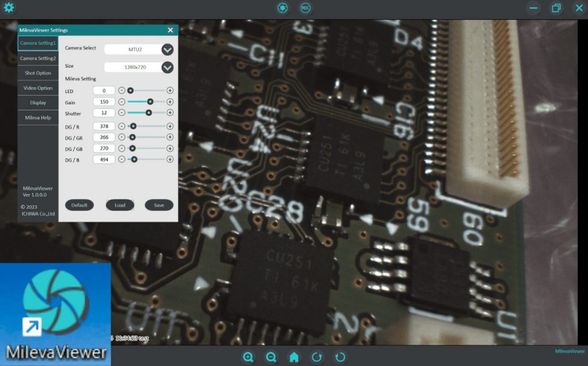
Task: Save the camera settings
Action: point(159,205)
